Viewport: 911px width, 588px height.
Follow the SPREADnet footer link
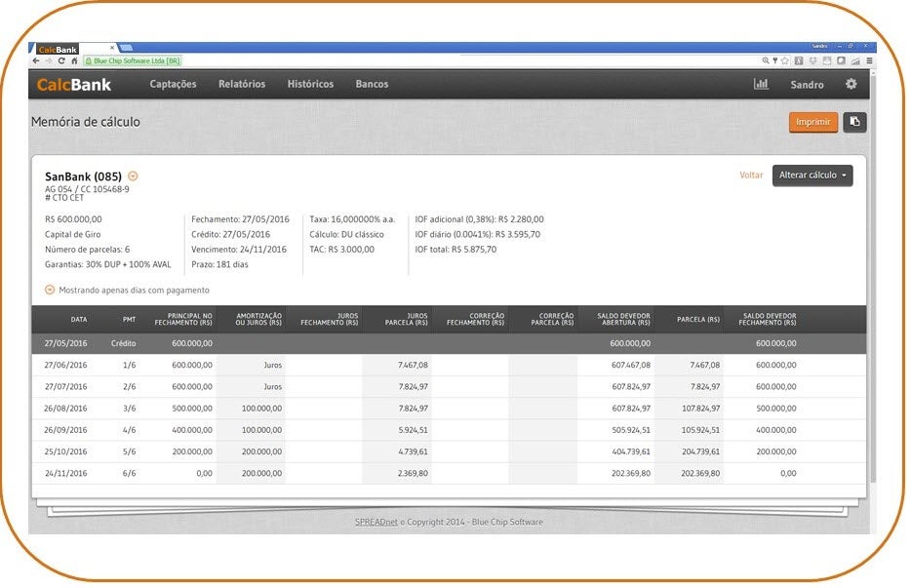pos(376,523)
